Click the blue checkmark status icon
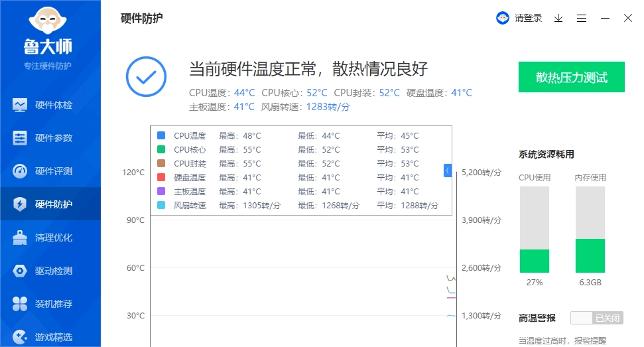644x347 pixels. click(x=146, y=77)
